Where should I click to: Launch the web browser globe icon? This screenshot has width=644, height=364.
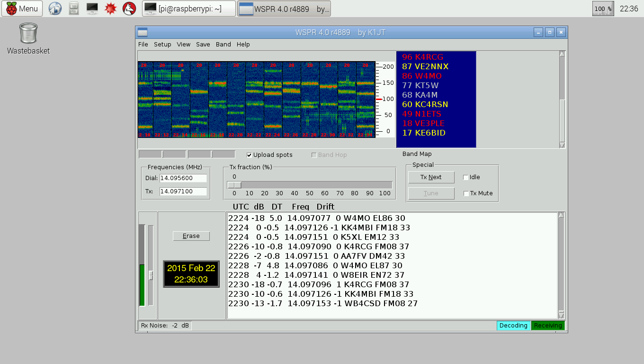(x=55, y=9)
